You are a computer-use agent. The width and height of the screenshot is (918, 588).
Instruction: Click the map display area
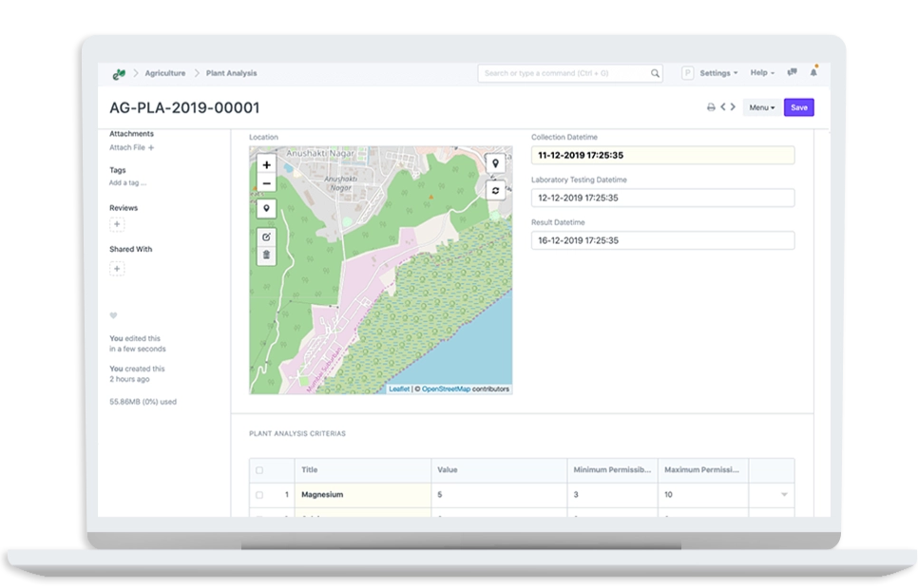click(380, 271)
